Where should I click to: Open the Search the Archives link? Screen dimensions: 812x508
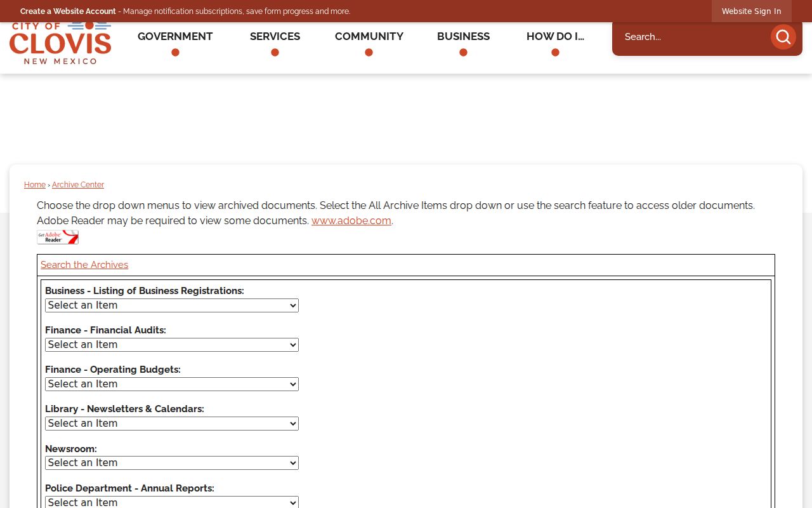(x=84, y=265)
